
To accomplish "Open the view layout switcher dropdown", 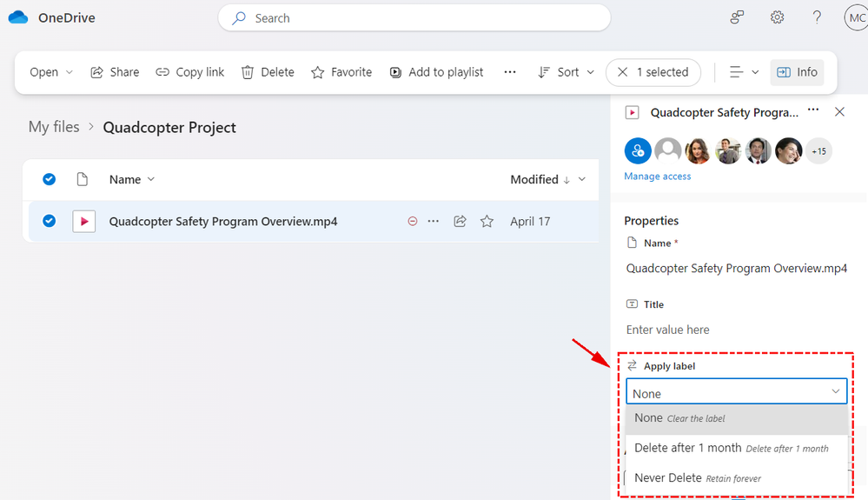I will 744,72.
